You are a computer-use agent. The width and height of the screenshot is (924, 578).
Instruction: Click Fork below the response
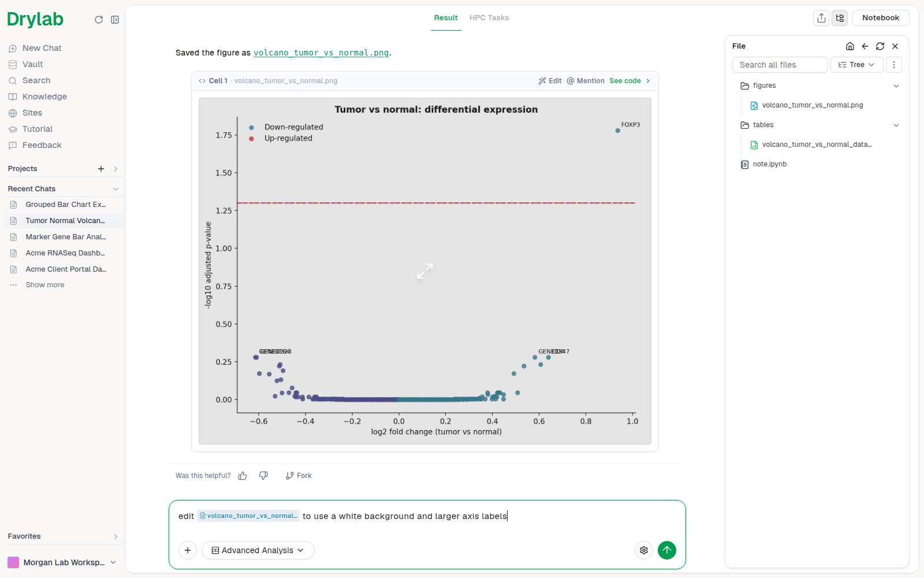click(x=299, y=476)
